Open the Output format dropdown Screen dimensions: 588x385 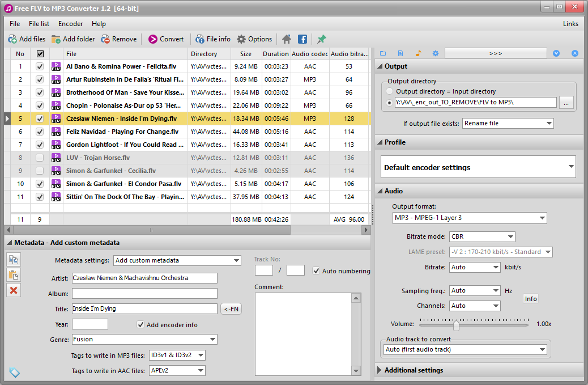[x=470, y=218]
